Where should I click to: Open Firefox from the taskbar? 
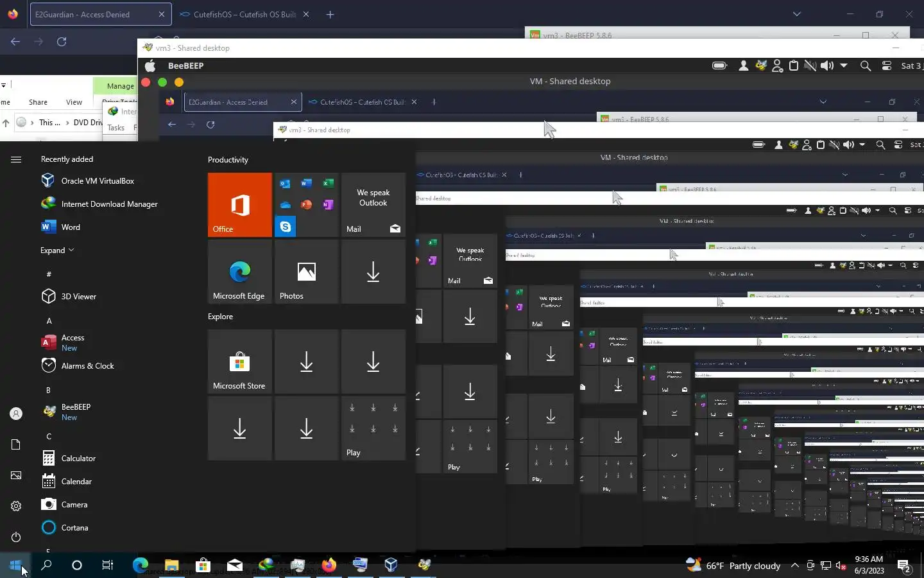[329, 565]
